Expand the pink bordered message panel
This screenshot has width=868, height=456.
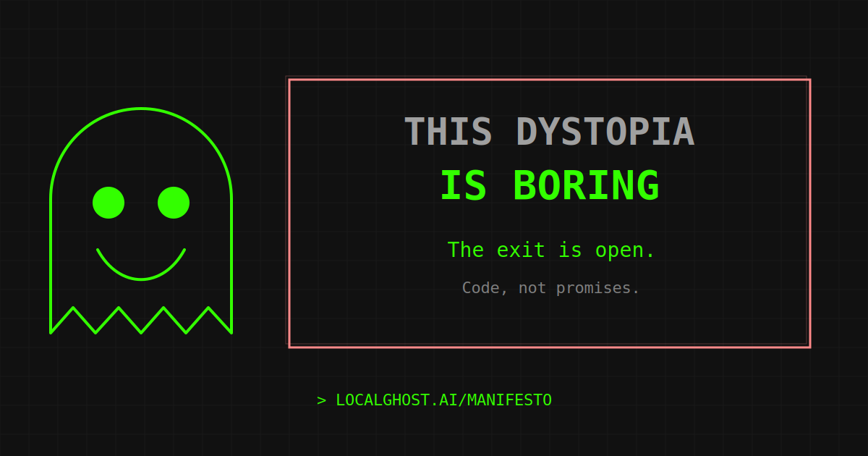coord(550,212)
